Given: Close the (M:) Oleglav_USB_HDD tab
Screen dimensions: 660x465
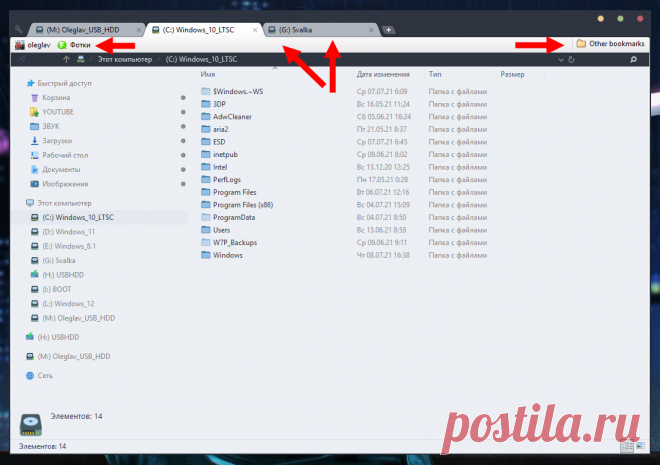Looking at the screenshot, I should [x=138, y=30].
